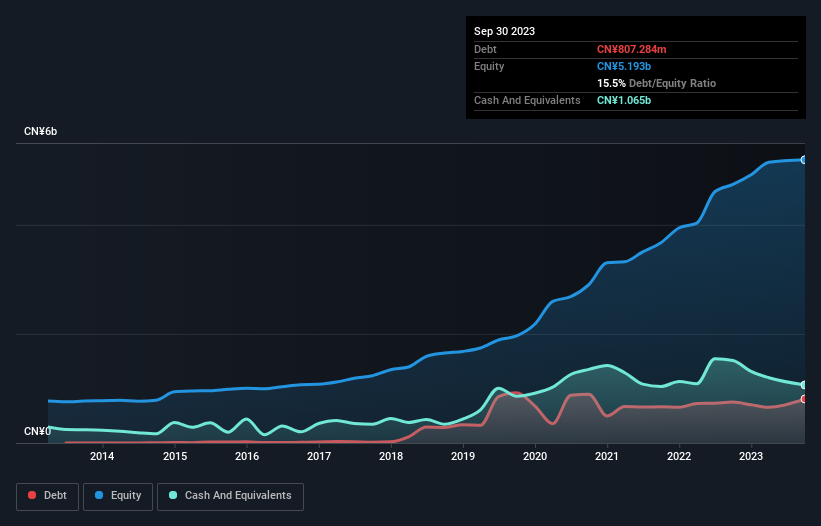This screenshot has height=526, width=821.
Task: Select the 2015 x-axis label
Action: [x=175, y=456]
